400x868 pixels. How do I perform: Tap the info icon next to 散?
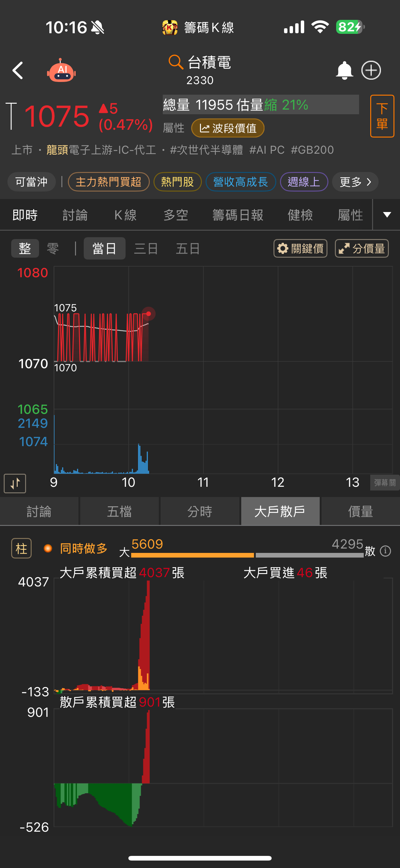click(x=385, y=551)
